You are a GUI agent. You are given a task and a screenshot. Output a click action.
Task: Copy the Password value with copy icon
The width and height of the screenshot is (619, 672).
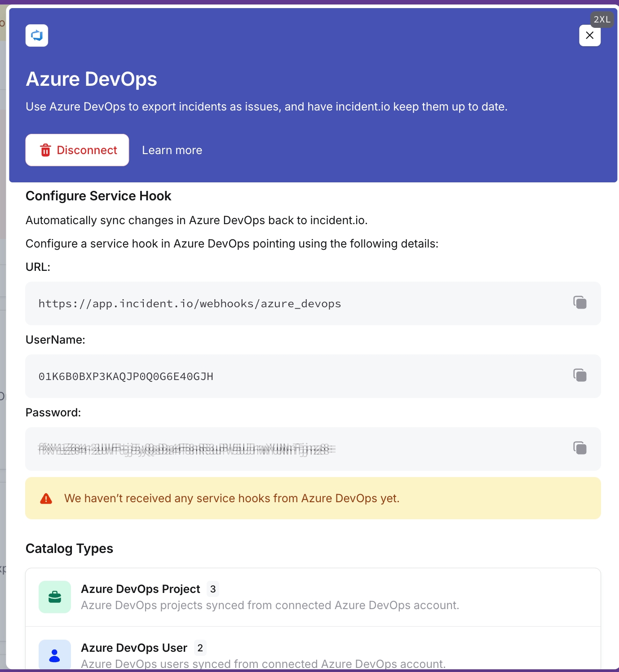tap(580, 448)
